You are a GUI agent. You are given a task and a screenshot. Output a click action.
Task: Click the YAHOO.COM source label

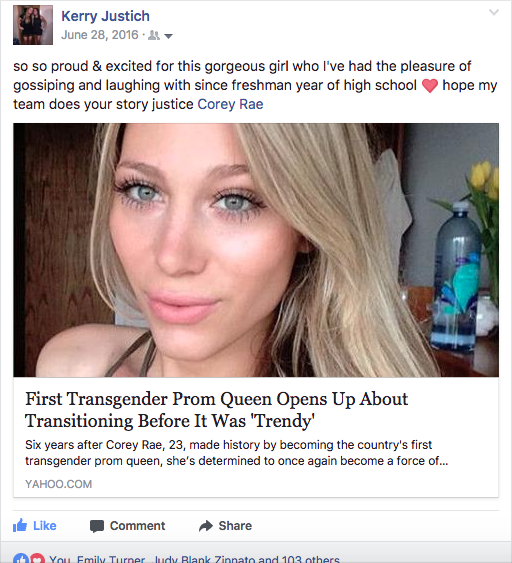[x=59, y=484]
